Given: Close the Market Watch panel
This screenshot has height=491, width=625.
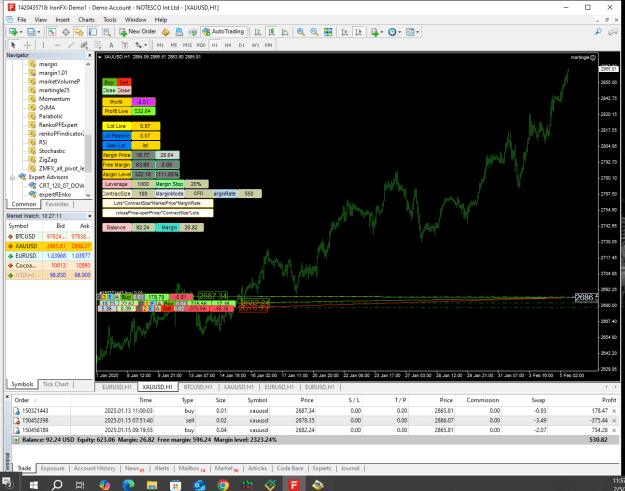Looking at the screenshot, I should (90, 216).
